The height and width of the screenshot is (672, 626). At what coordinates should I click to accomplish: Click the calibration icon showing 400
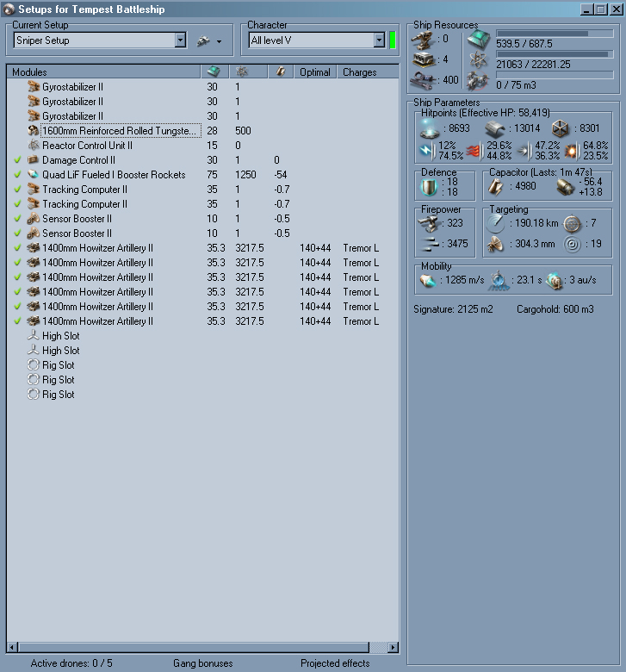[x=422, y=80]
